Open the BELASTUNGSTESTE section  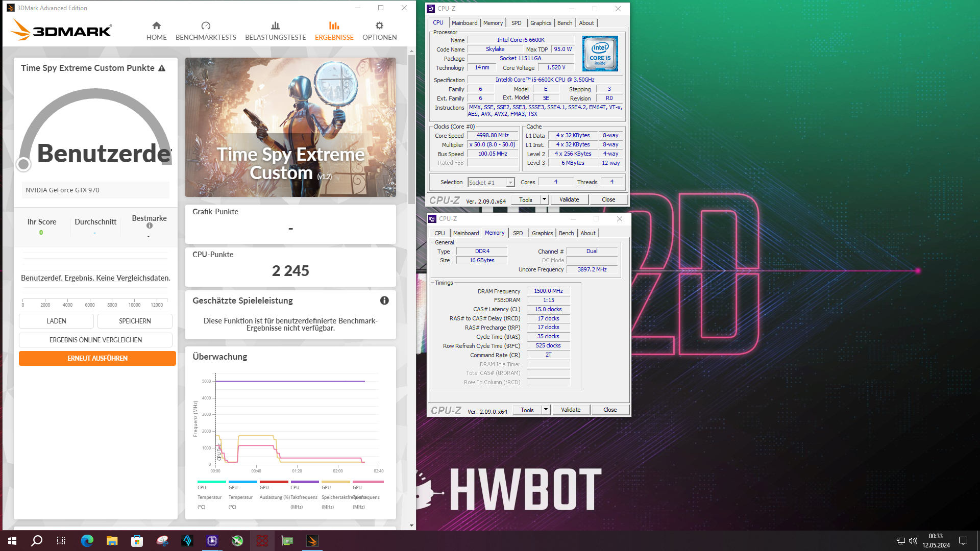click(x=276, y=31)
